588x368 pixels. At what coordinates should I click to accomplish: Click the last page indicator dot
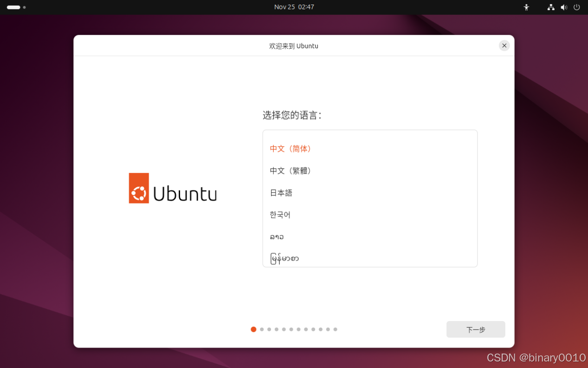click(335, 329)
